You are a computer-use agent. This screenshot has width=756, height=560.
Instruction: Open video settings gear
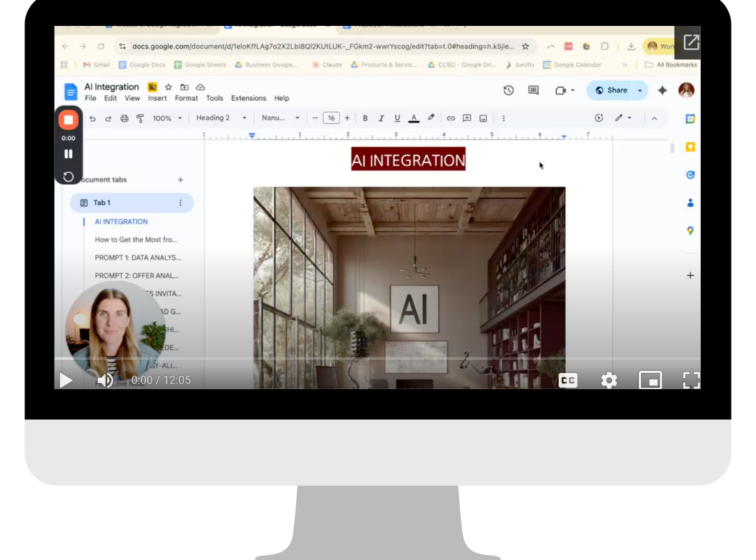click(x=609, y=381)
